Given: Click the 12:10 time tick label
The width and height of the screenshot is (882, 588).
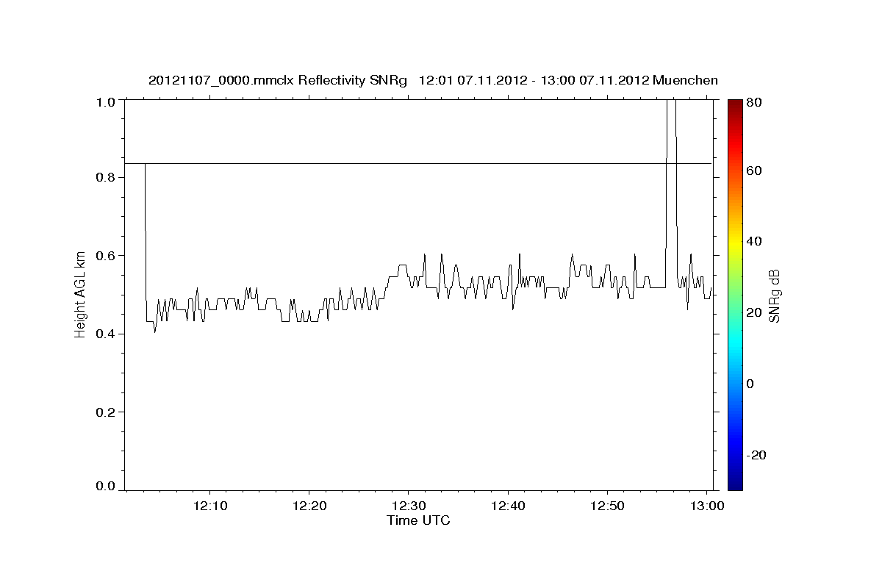Looking at the screenshot, I should click(210, 506).
